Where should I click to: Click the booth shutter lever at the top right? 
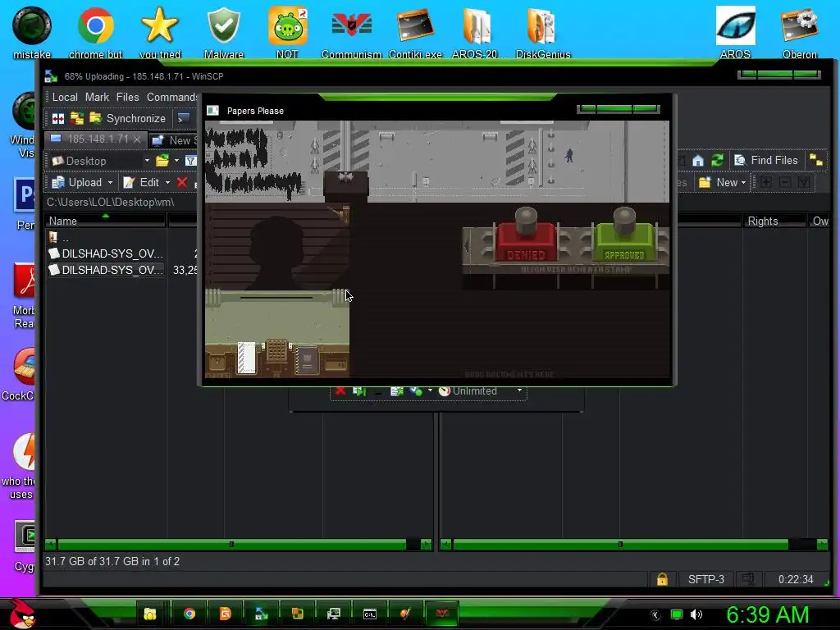point(342,213)
